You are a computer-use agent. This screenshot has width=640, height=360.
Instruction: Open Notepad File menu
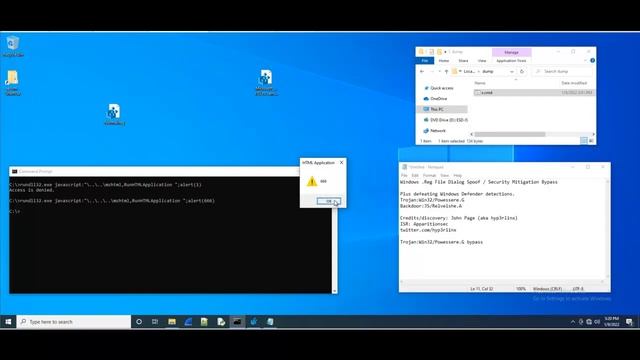click(404, 176)
